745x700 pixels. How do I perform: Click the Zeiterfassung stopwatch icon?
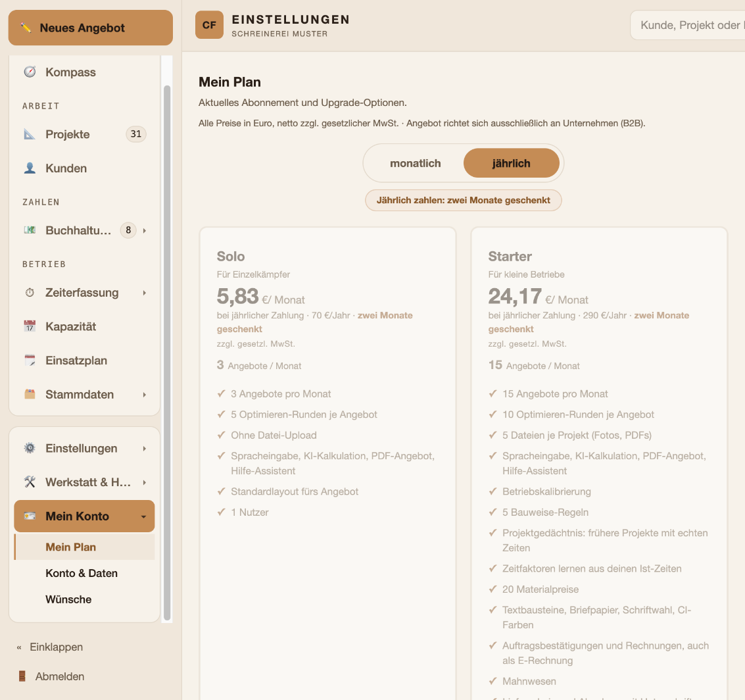(x=30, y=293)
